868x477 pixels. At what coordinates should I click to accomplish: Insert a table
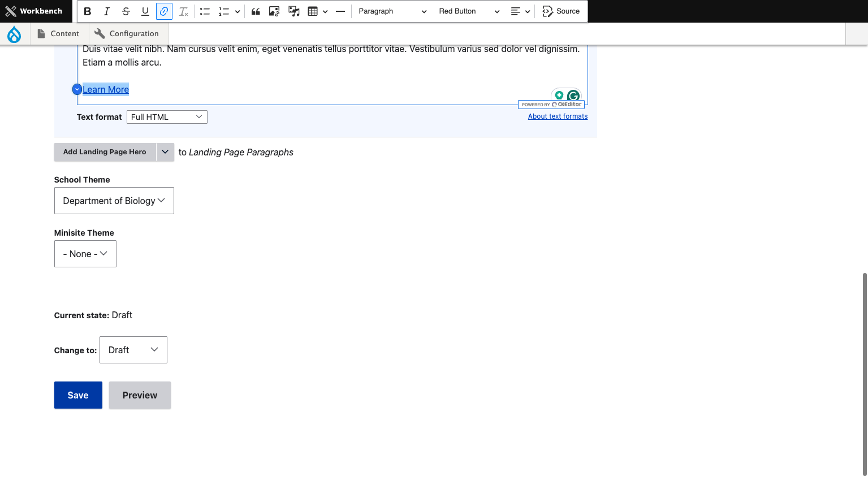313,11
